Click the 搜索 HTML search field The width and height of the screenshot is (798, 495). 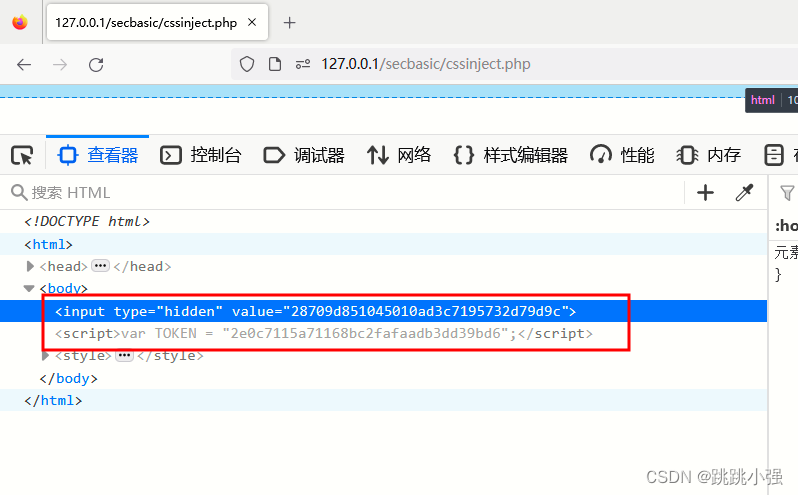[346, 193]
